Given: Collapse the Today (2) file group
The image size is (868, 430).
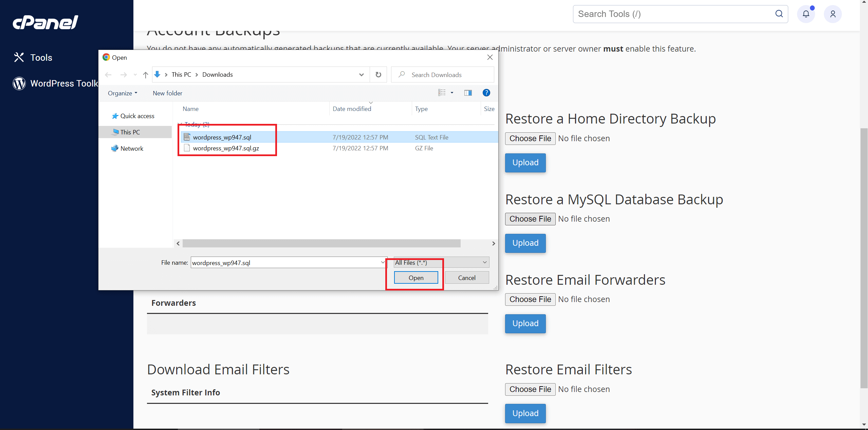Looking at the screenshot, I should [180, 124].
